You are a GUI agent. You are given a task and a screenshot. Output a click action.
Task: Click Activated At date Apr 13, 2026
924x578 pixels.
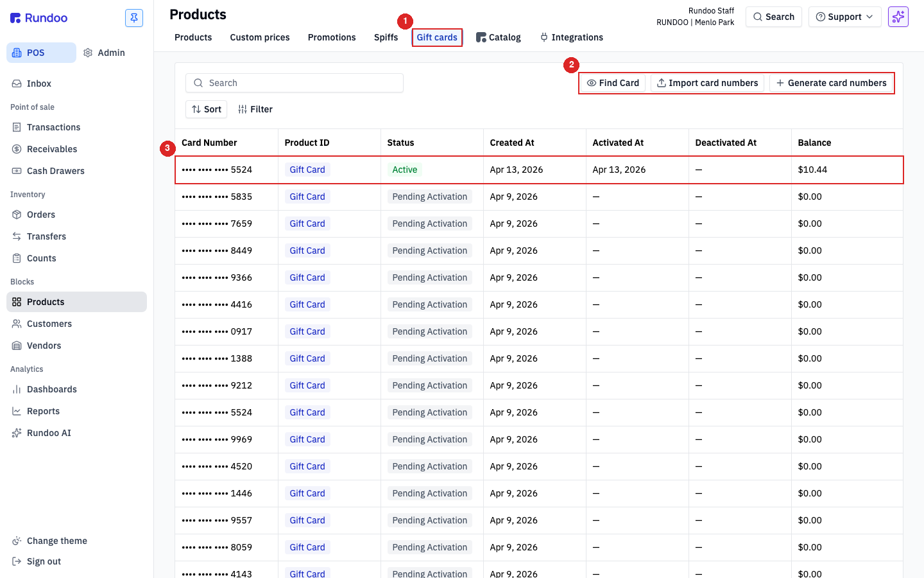pos(619,170)
